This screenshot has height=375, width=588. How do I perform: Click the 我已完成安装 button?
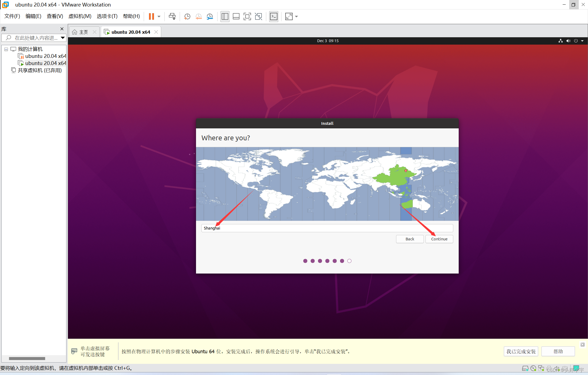point(521,351)
